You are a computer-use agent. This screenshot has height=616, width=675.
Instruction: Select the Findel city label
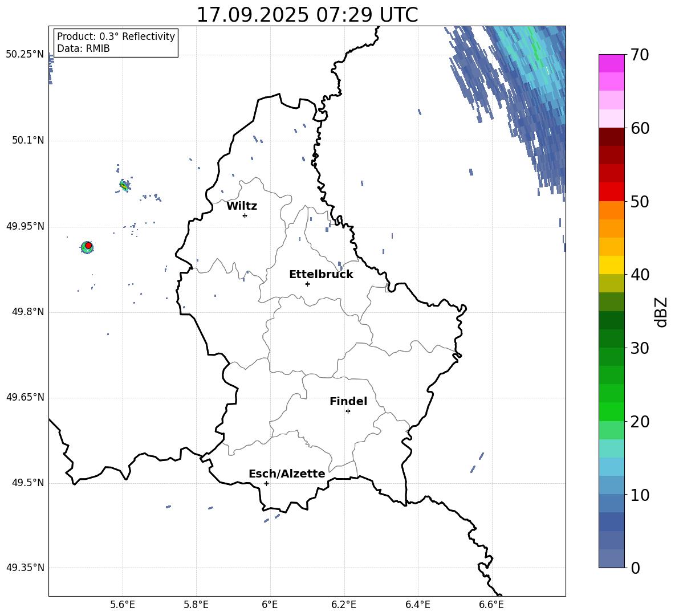348,401
